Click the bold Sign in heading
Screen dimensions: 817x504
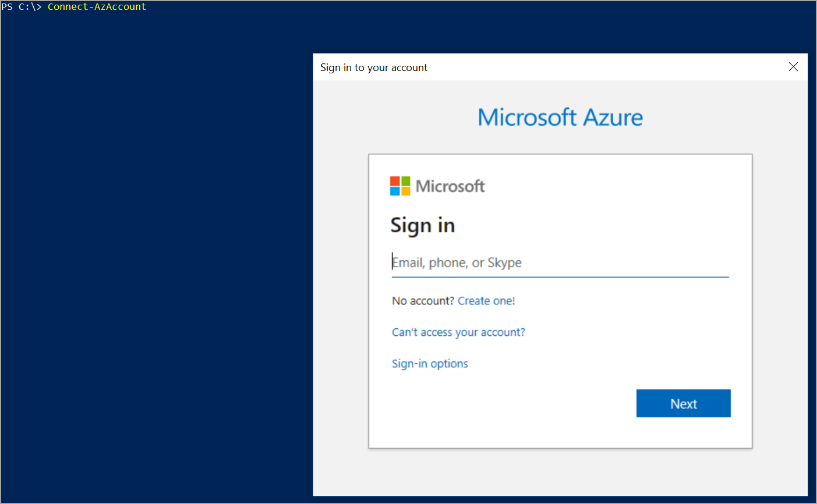pyautogui.click(x=422, y=225)
